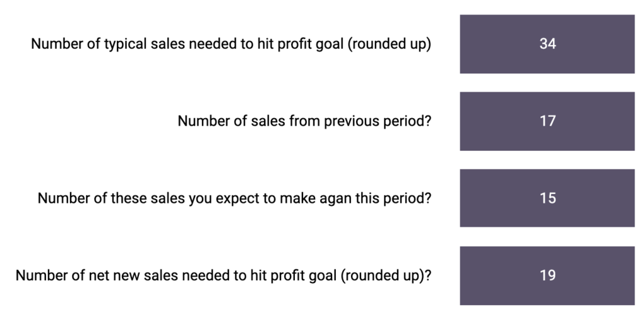Click the expected repeat sales field showing 15

[x=547, y=198]
